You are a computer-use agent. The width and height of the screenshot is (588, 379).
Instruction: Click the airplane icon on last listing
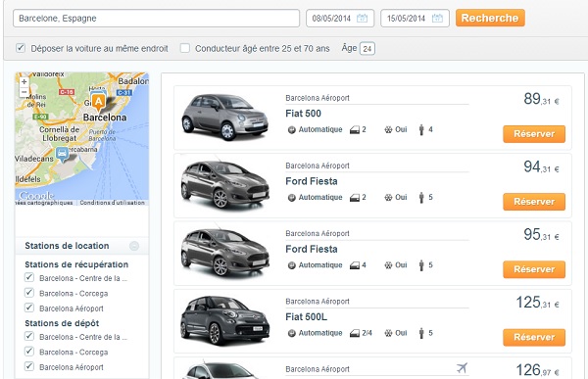pos(462,368)
